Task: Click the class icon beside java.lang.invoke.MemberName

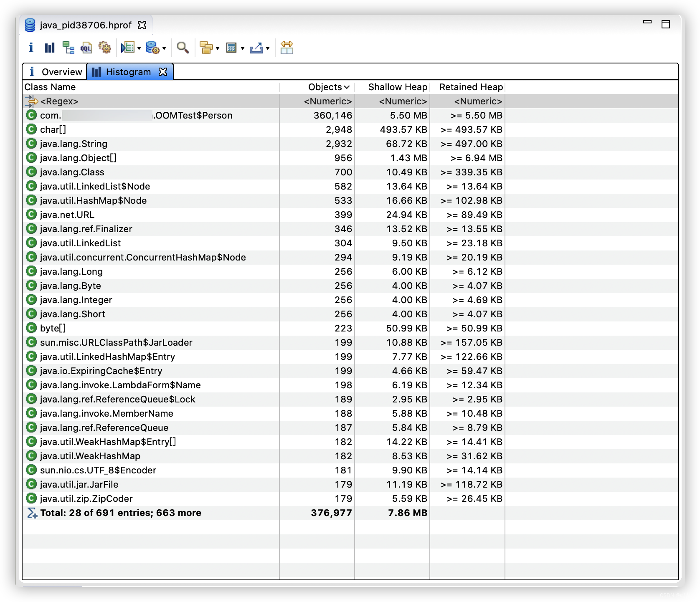Action: (31, 413)
